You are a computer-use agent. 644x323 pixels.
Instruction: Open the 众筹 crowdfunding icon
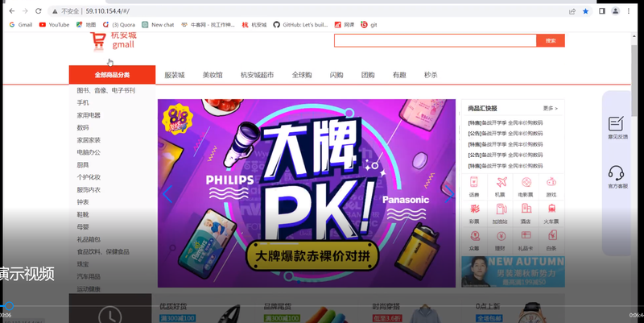[x=474, y=241]
